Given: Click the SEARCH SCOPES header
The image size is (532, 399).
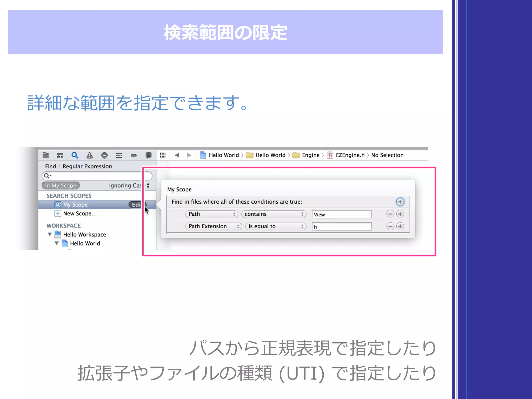Looking at the screenshot, I should pos(69,196).
